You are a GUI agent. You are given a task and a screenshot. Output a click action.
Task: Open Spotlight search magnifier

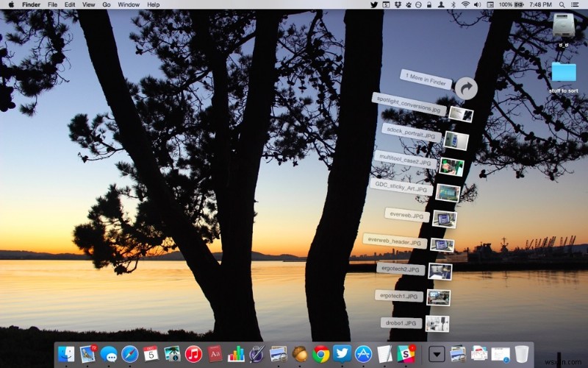tap(563, 4)
